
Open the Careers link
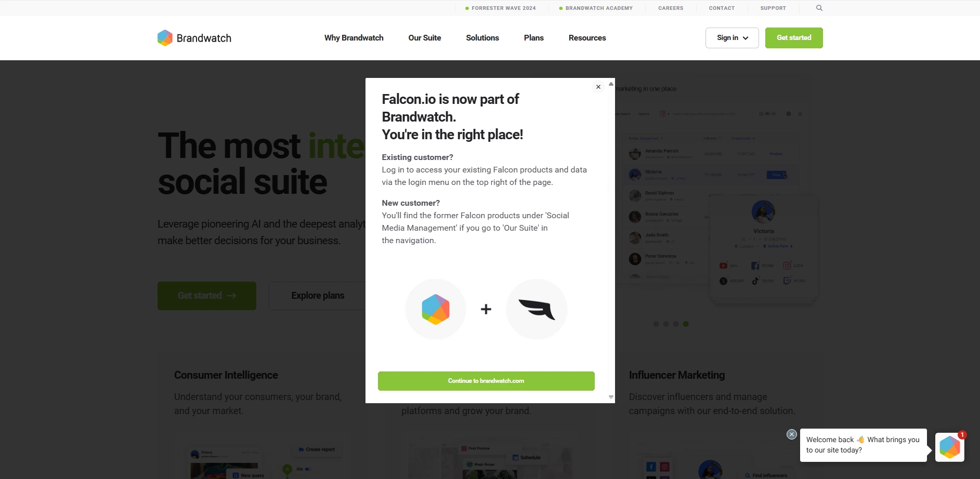(671, 8)
